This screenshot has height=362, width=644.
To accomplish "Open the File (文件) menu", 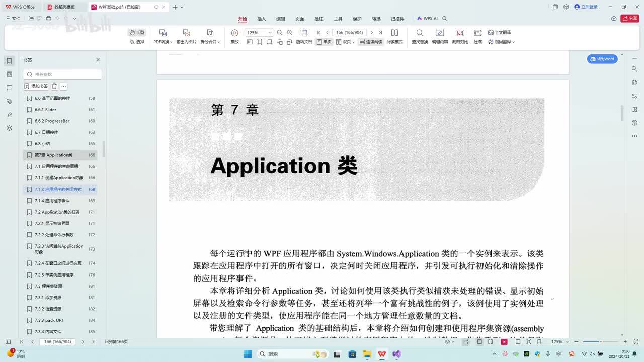I will coord(13,19).
